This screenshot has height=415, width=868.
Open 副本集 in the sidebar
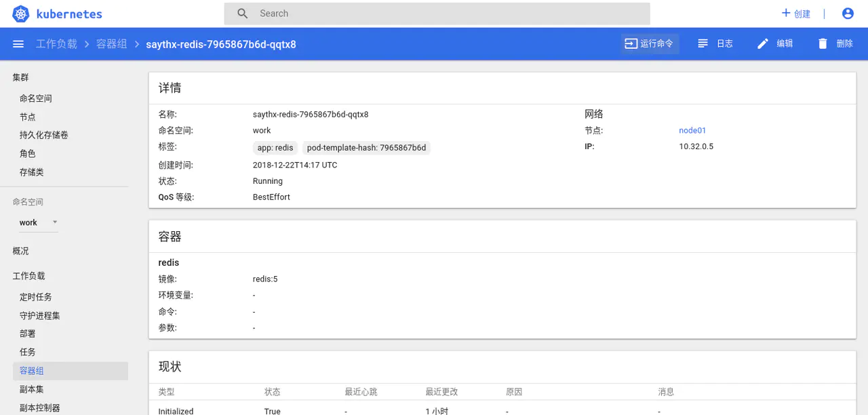pos(32,389)
